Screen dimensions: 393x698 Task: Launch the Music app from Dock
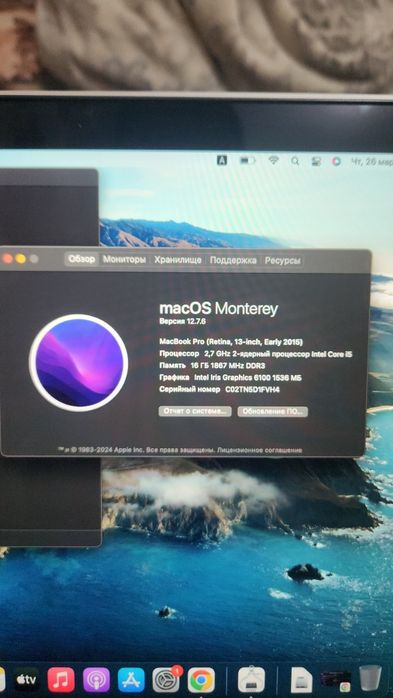coord(61,680)
